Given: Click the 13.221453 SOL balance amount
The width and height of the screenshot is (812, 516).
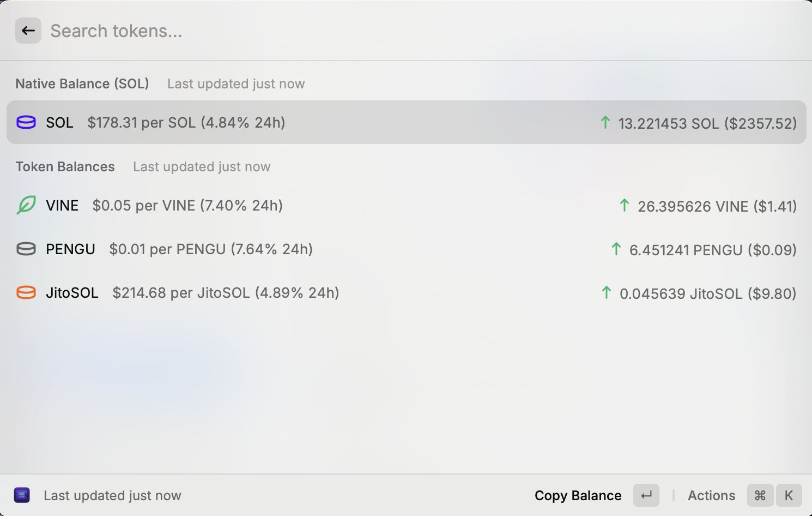Looking at the screenshot, I should click(x=669, y=124).
